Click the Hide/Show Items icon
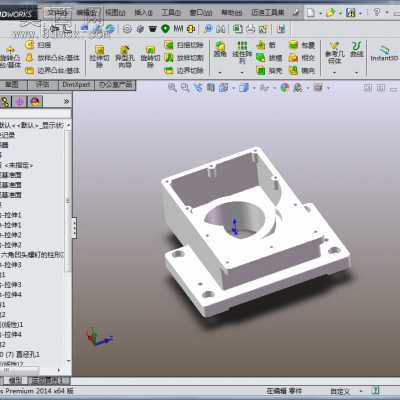 [265, 88]
